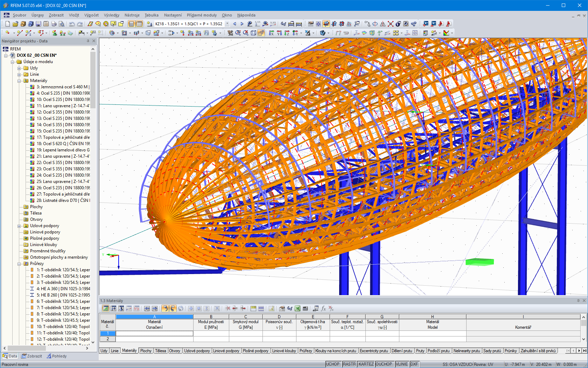Click the red X delete icon in toolbar
Screen dimensions: 588x368
[390, 24]
